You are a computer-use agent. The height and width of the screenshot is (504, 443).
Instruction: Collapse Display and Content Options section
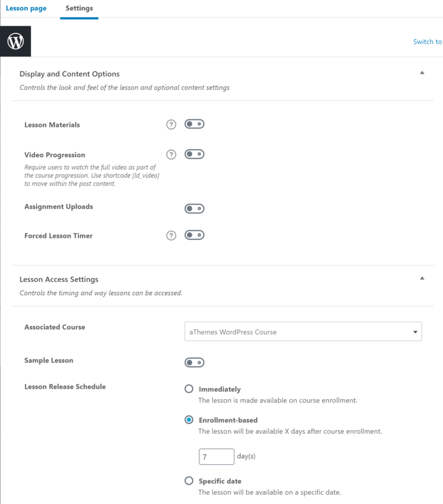pos(422,73)
